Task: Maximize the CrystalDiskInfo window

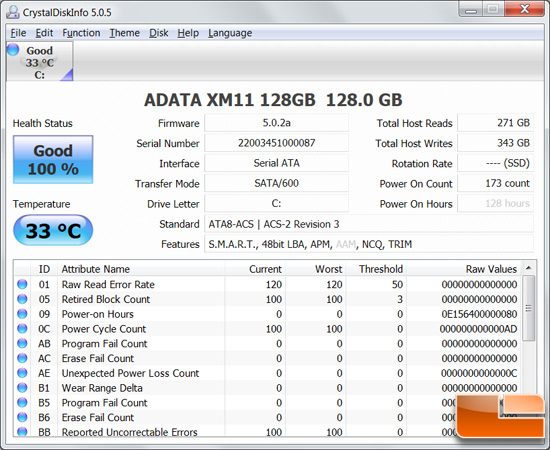Action: click(x=493, y=9)
